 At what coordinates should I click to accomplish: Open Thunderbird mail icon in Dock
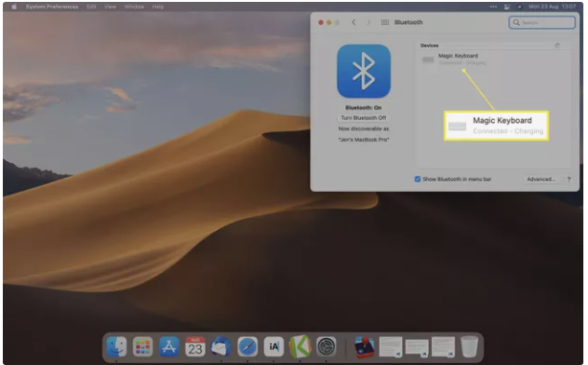pos(221,346)
